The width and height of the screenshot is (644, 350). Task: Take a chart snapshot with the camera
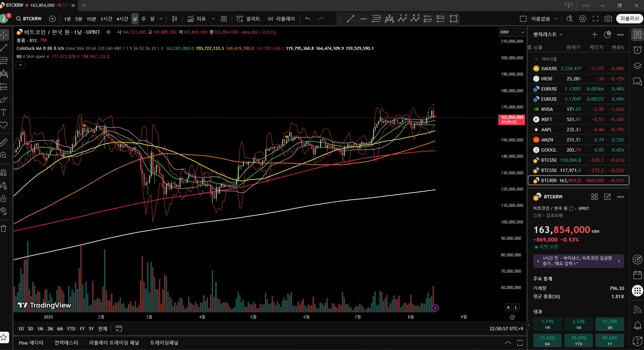click(x=608, y=19)
